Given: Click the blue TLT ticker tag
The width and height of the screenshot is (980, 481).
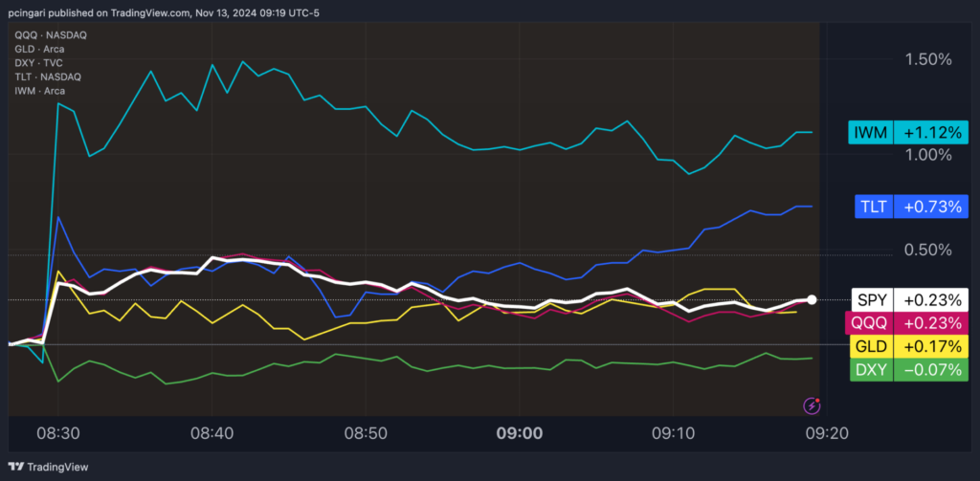Looking at the screenshot, I should [873, 206].
